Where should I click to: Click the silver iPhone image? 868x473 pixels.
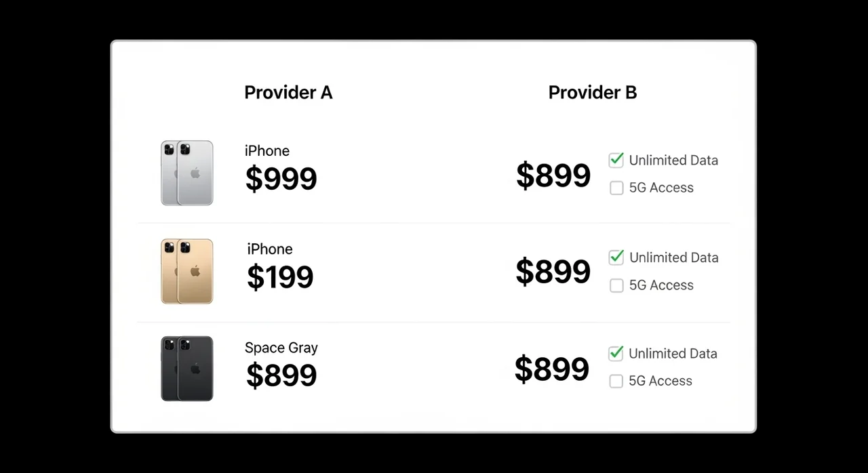pos(187,173)
